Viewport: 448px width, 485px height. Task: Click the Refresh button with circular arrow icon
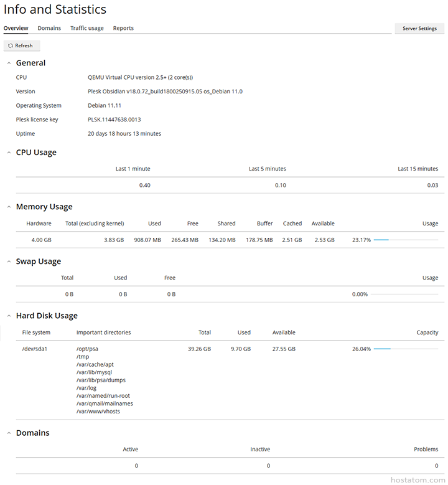(x=22, y=45)
